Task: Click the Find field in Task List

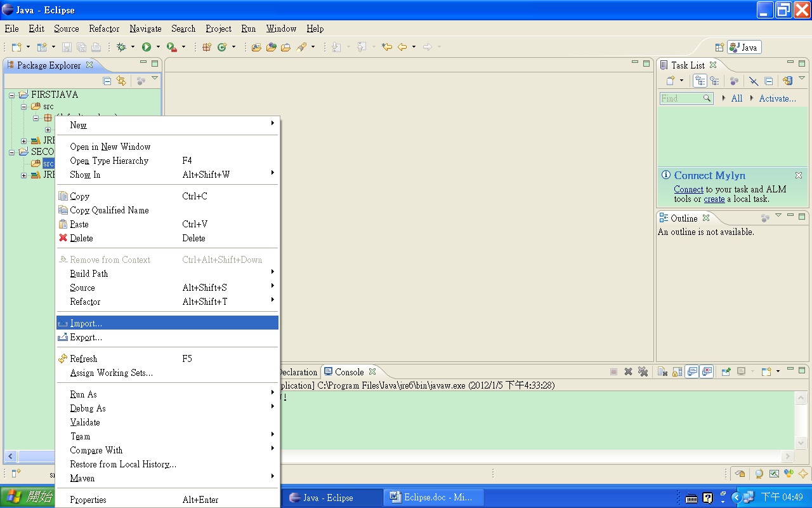Action: [686, 98]
